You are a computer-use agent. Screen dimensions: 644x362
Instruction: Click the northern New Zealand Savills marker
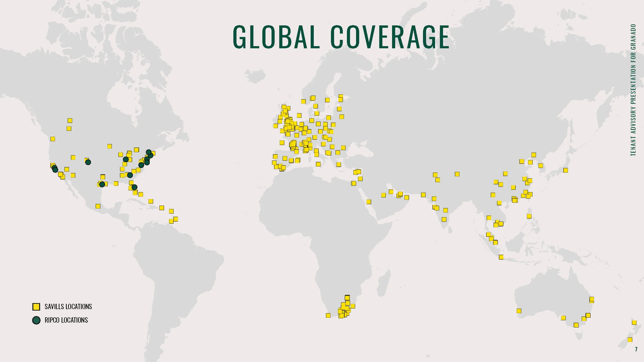(x=634, y=322)
